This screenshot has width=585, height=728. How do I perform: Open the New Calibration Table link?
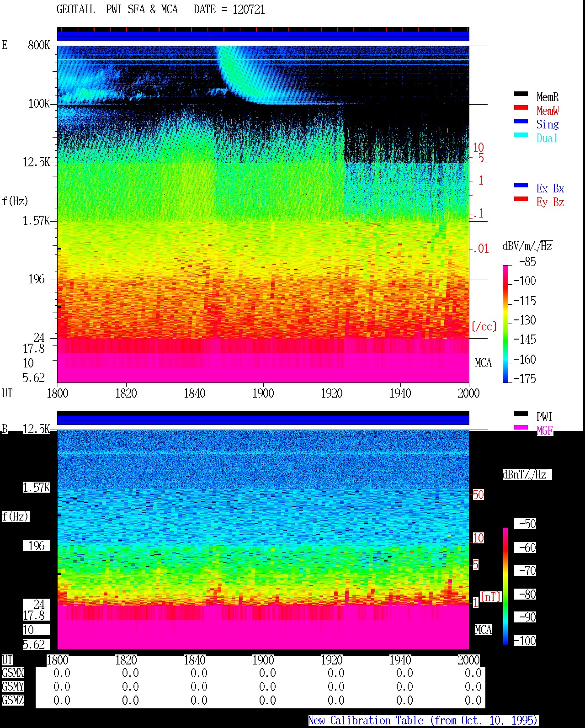tap(423, 721)
